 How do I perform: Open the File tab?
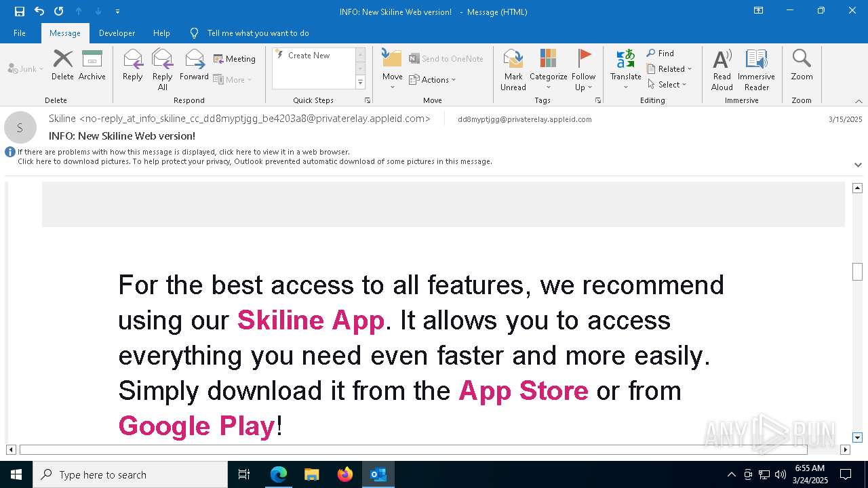20,33
